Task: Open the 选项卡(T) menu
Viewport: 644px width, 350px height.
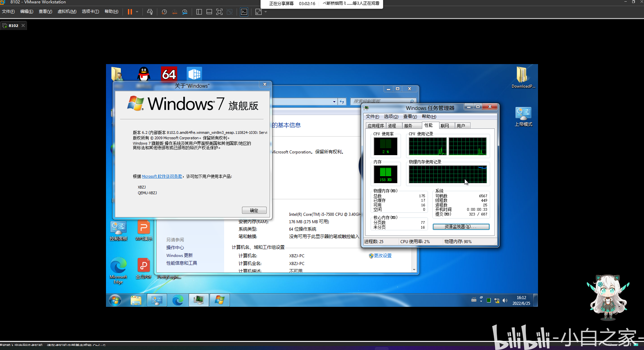Action: pyautogui.click(x=90, y=11)
